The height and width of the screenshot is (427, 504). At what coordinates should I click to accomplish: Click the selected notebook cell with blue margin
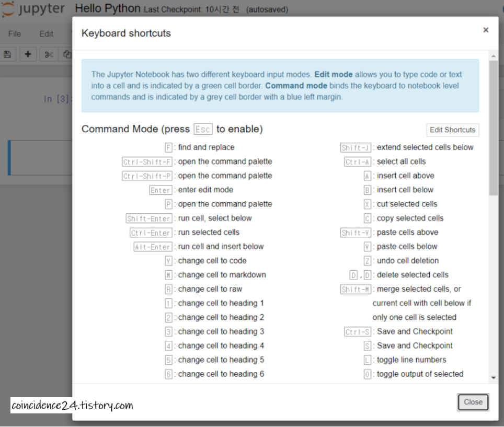point(40,158)
